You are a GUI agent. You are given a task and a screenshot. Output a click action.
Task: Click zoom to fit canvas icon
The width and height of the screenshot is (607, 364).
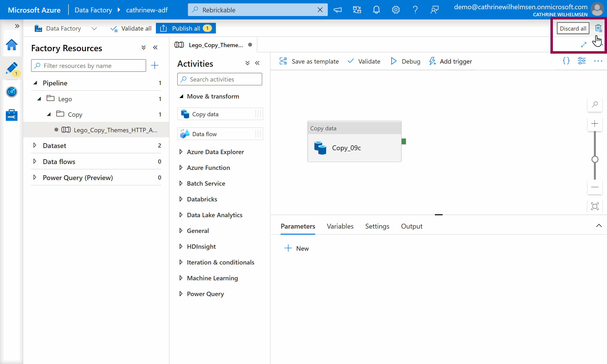click(594, 206)
